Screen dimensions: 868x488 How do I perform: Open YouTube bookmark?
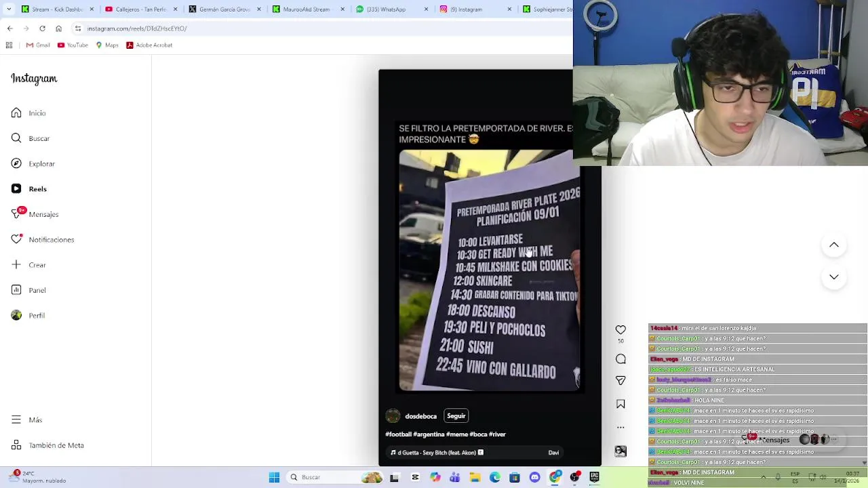73,45
